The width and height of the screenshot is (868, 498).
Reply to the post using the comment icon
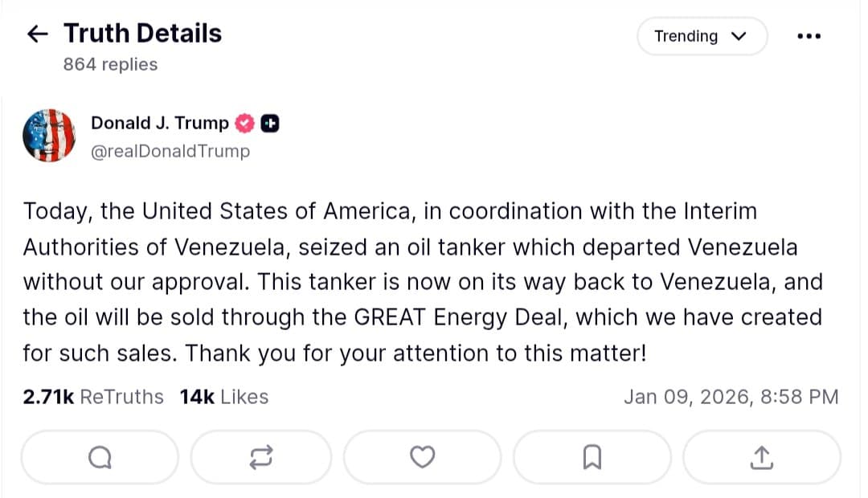(100, 456)
